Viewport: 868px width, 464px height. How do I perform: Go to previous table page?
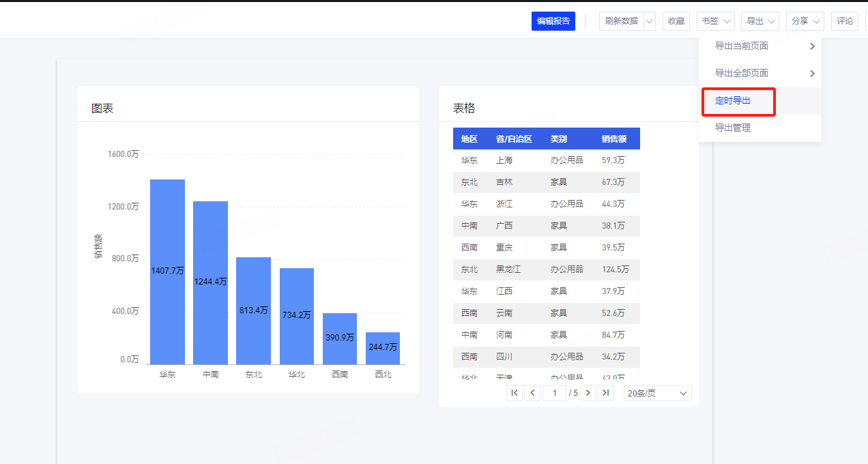(532, 393)
